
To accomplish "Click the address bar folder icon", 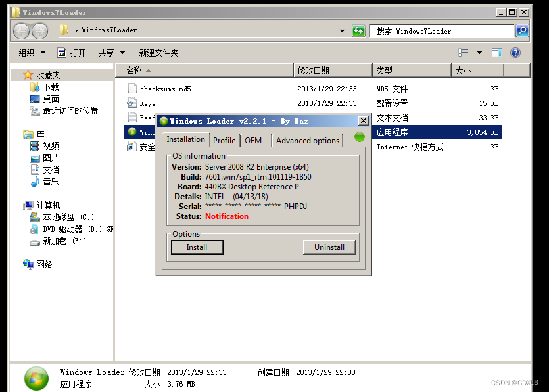I will (x=64, y=30).
